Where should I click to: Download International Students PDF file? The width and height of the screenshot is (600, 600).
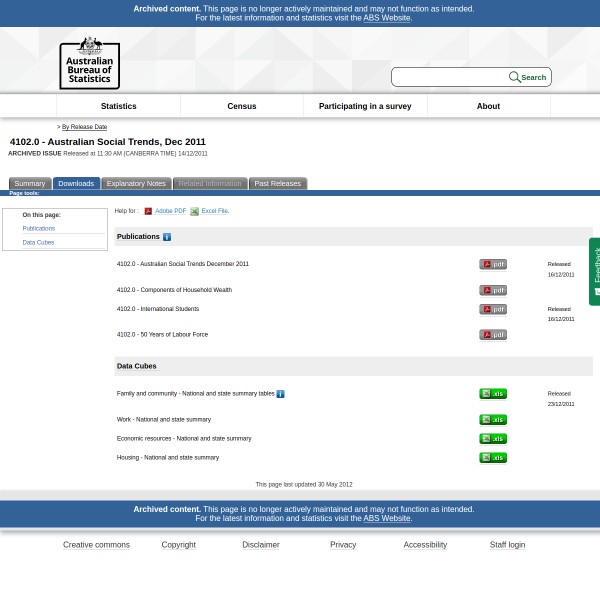click(492, 309)
